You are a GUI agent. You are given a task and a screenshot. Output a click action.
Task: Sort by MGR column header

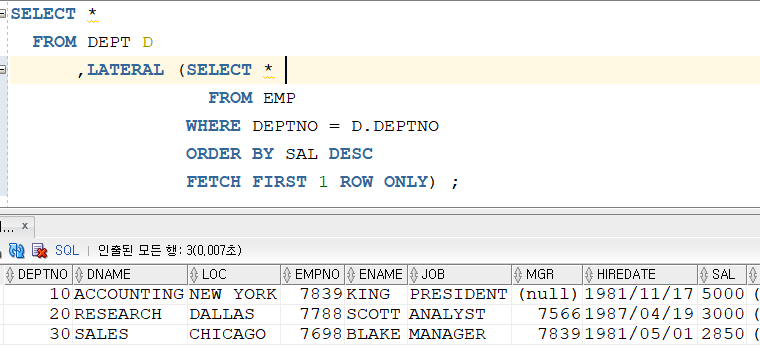(x=547, y=275)
